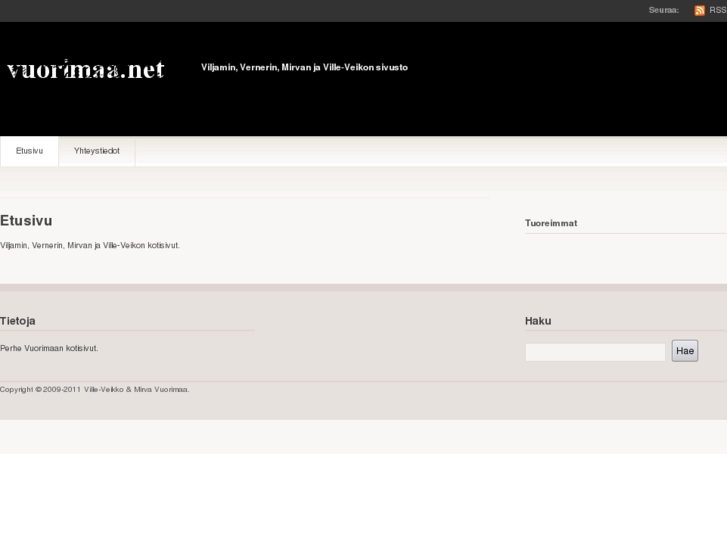This screenshot has height=545, width=727.
Task: Click the Tuoreimmat sidebar heading
Action: [x=551, y=223]
